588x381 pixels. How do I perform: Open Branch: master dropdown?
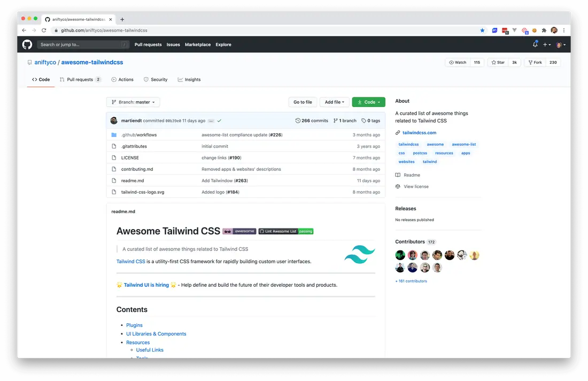[x=133, y=102]
